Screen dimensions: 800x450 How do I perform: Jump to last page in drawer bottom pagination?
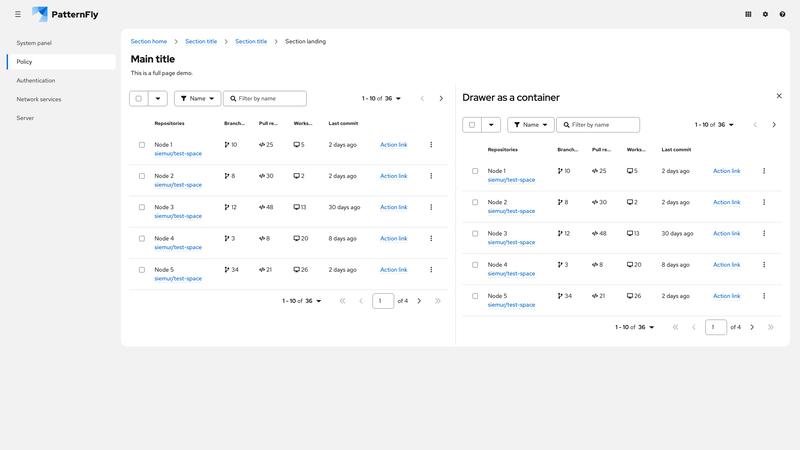click(770, 328)
